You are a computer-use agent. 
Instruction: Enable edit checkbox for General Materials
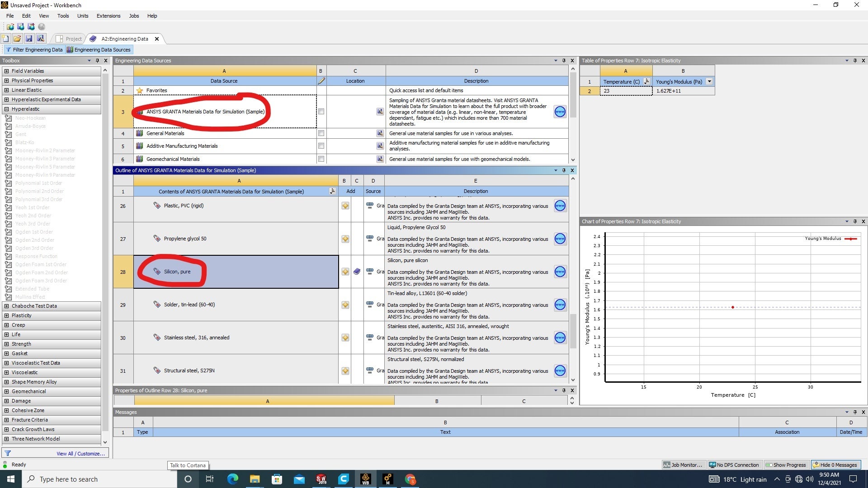(x=321, y=133)
